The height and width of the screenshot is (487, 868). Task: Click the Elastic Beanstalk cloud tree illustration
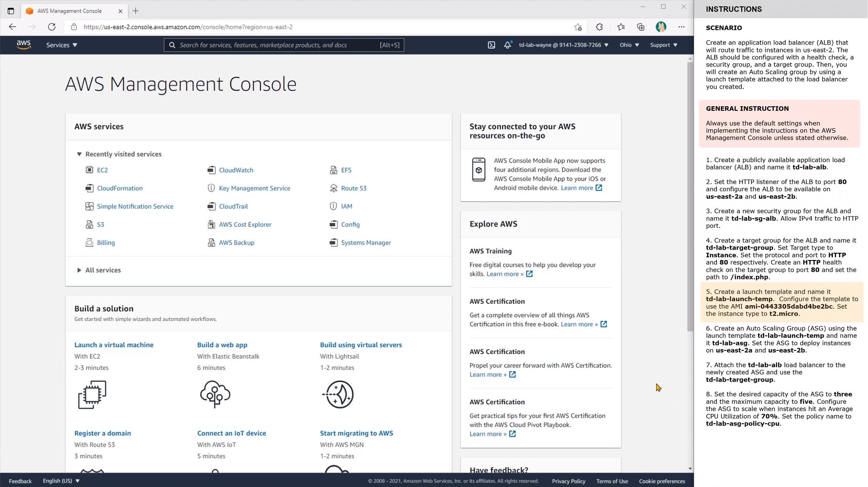(x=215, y=394)
